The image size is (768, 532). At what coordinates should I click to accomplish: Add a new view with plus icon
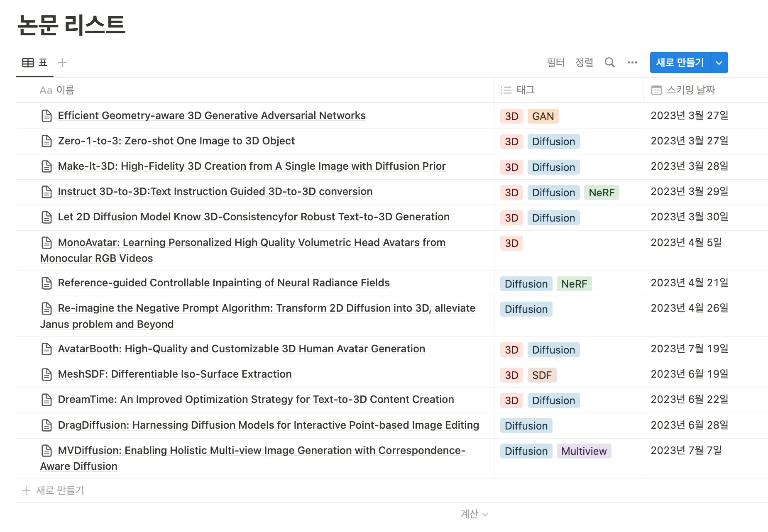click(62, 63)
